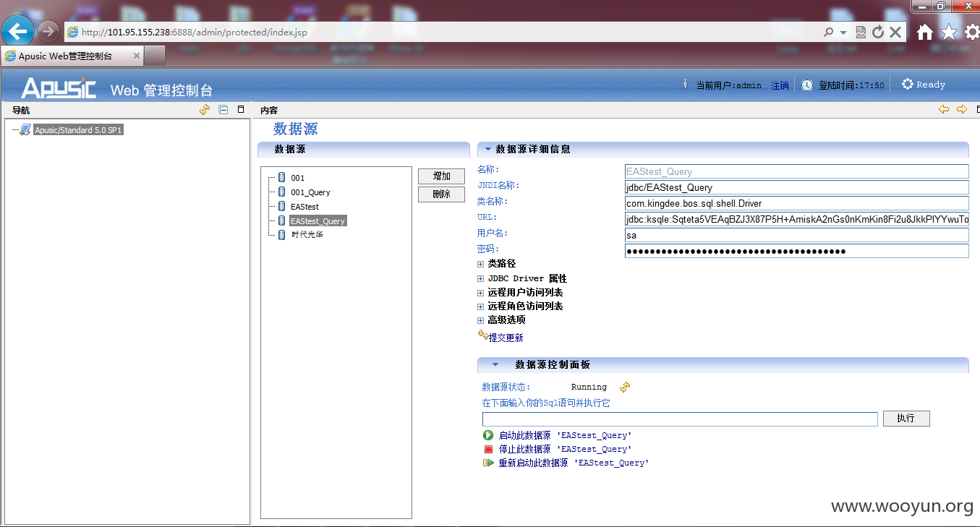The image size is (980, 527).
Task: Click the address bar search magnifier icon
Action: point(829,33)
